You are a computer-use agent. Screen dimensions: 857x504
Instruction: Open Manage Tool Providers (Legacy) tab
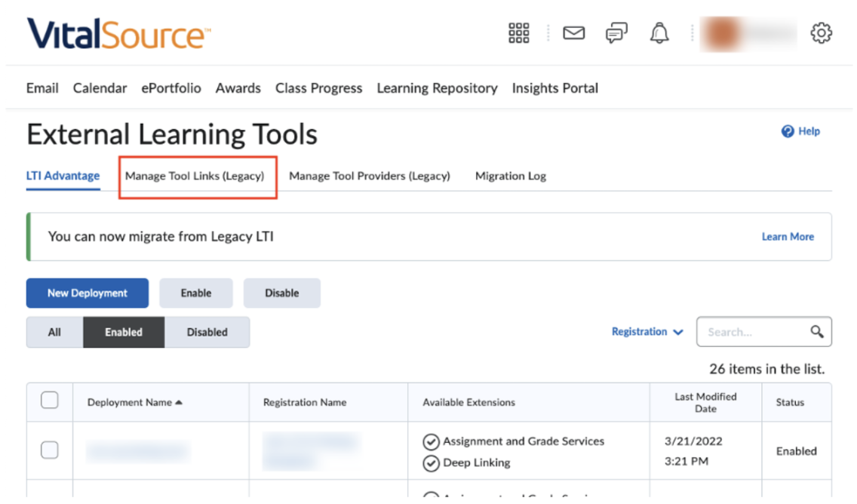pyautogui.click(x=369, y=176)
